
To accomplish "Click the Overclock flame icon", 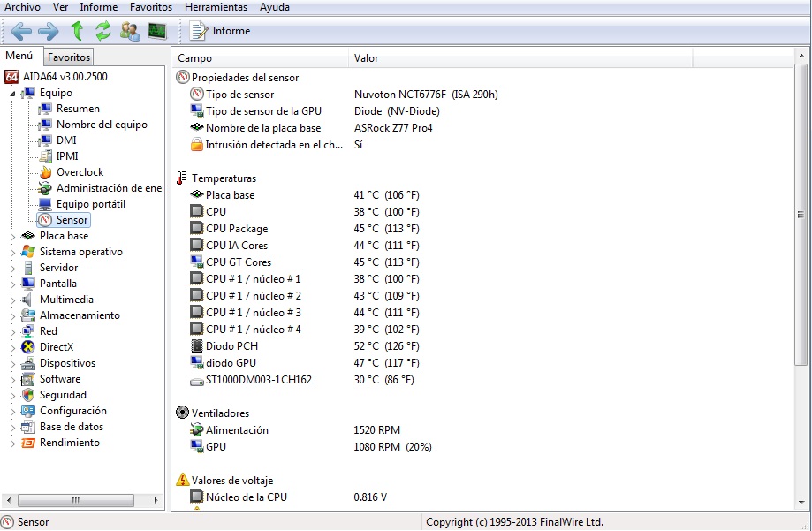I will [x=46, y=172].
